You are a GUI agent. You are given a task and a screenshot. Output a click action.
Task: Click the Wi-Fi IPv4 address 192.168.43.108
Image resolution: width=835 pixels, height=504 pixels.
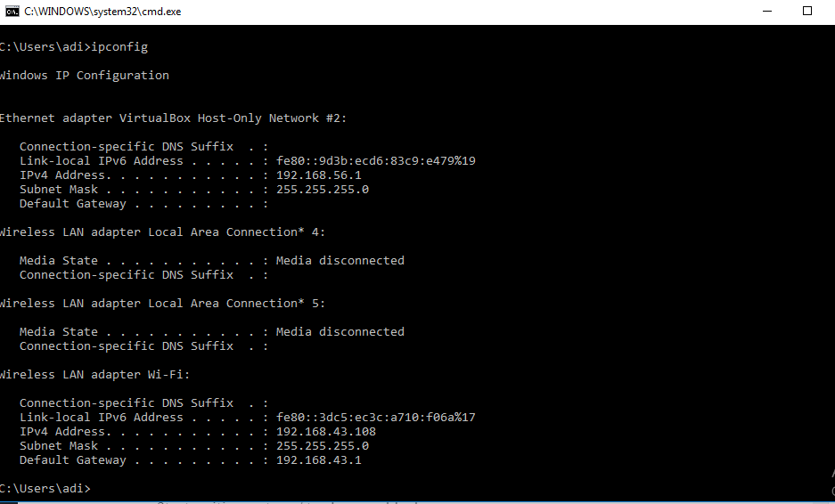click(x=325, y=432)
